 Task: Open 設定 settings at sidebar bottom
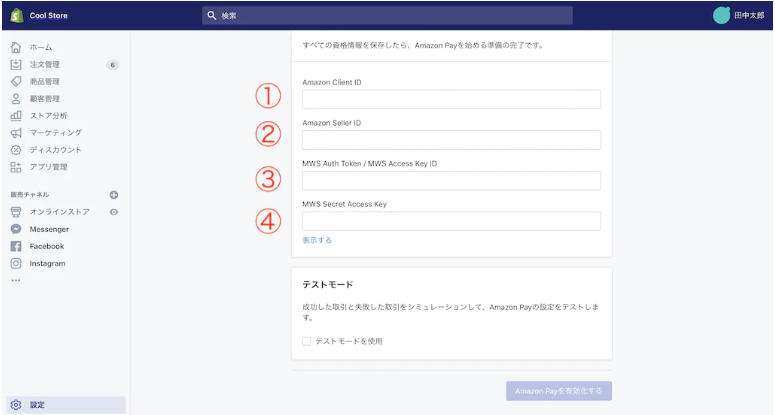66,405
